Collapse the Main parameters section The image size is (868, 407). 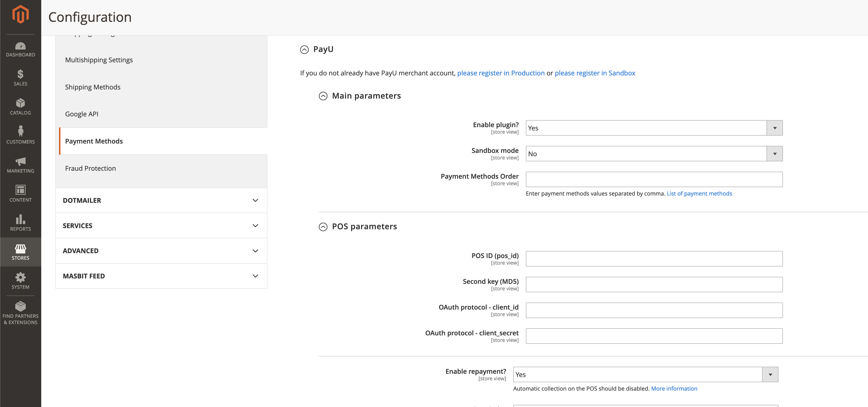click(323, 96)
